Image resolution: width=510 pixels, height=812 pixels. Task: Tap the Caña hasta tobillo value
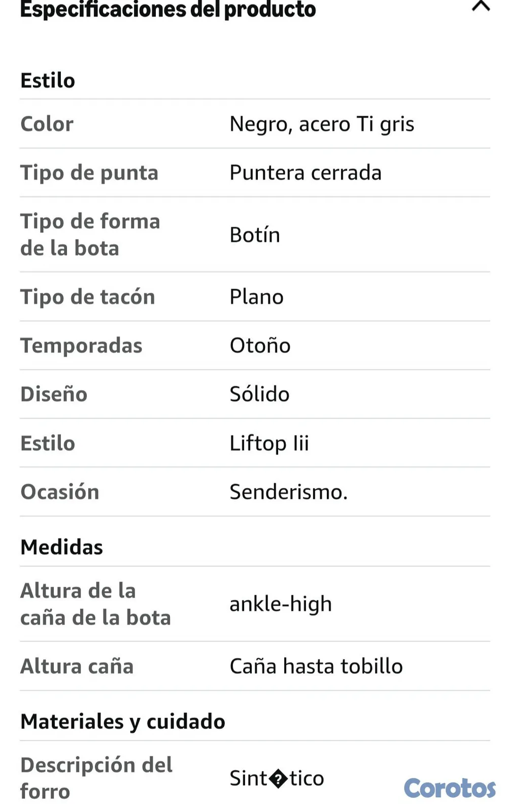316,666
